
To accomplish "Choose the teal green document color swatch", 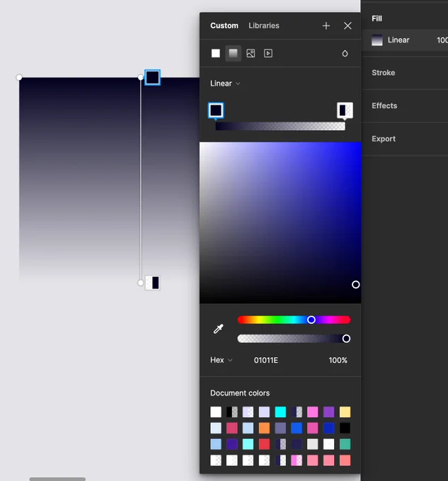I will 345,444.
